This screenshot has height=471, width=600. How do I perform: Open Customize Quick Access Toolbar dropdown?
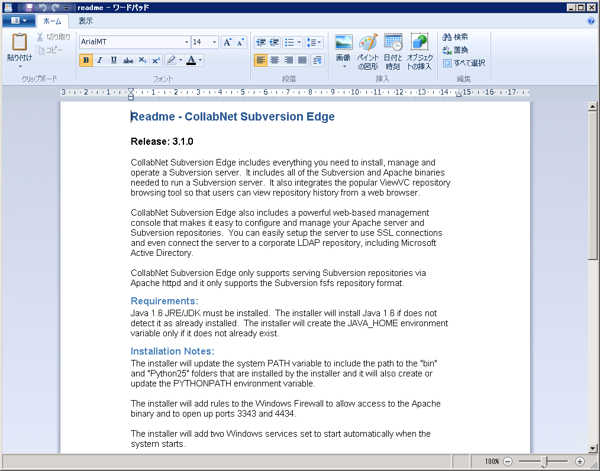pyautogui.click(x=67, y=8)
